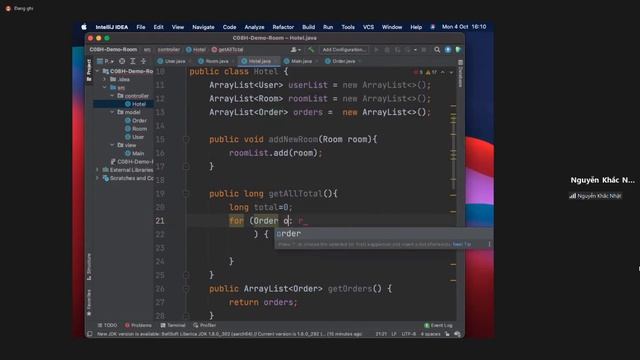Click the locate target icon in Project panel
The image size is (640, 360).
pyautogui.click(x=122, y=61)
